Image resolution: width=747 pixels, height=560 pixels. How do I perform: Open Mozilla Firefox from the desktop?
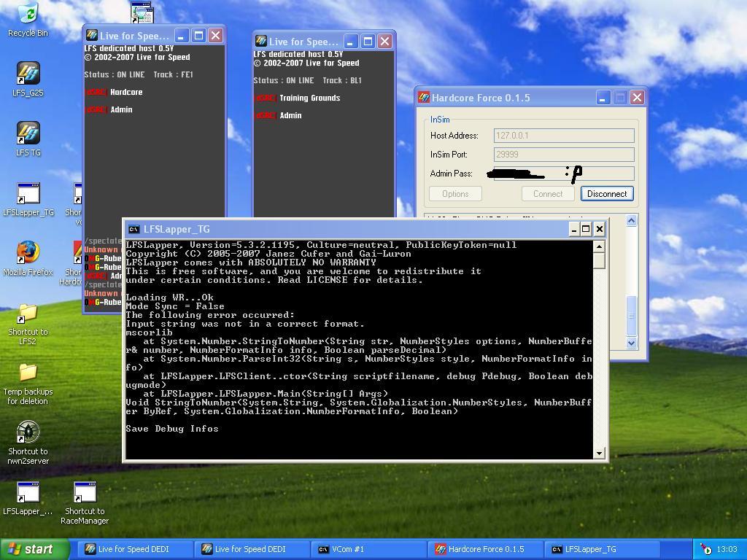click(x=28, y=259)
